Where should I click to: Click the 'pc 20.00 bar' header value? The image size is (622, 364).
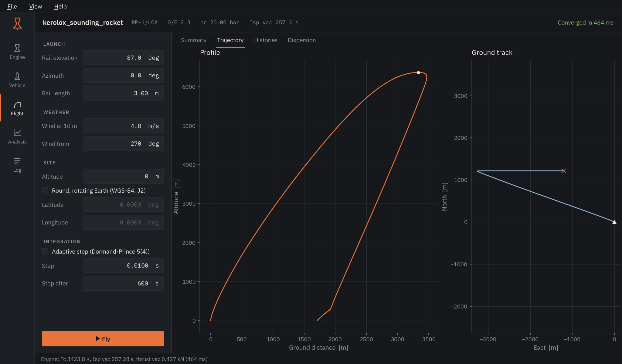point(220,22)
